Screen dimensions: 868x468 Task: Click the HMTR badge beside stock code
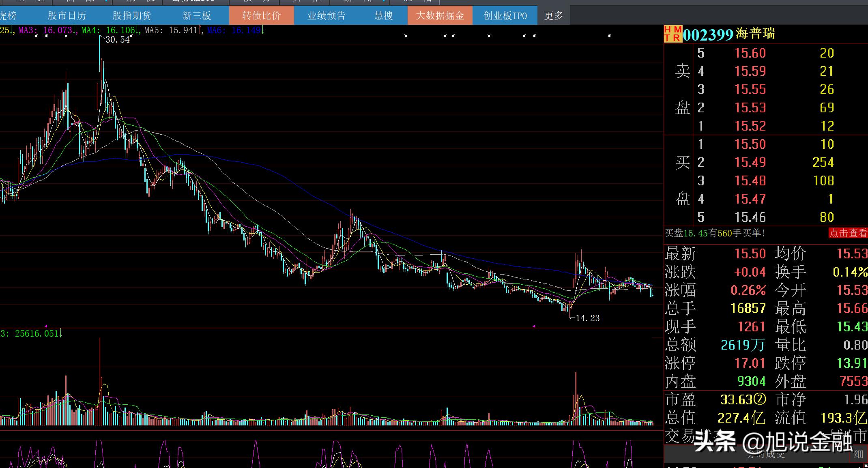pyautogui.click(x=672, y=34)
